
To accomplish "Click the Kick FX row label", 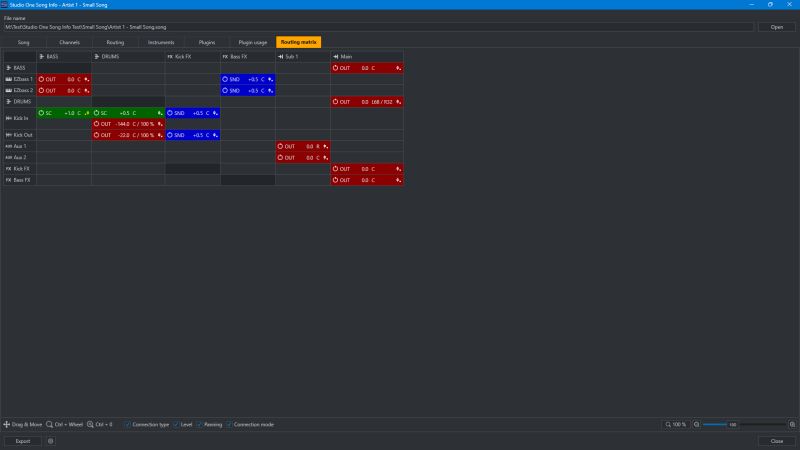I will click(x=19, y=169).
